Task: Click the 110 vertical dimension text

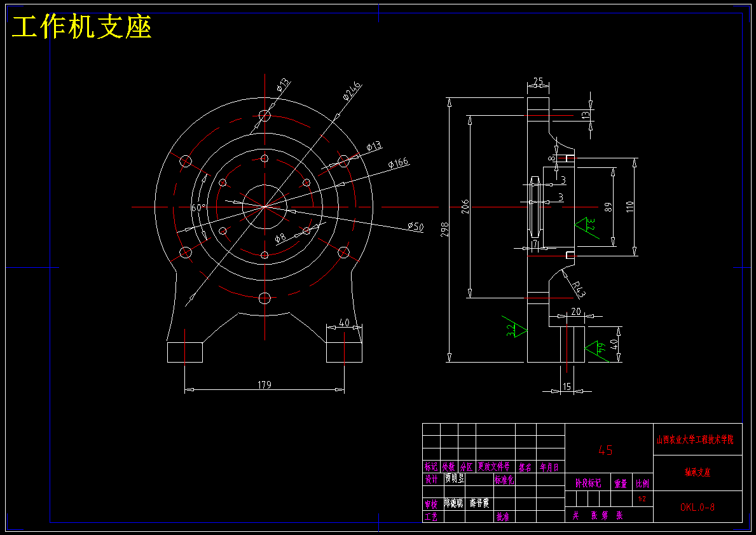Action: coord(629,207)
